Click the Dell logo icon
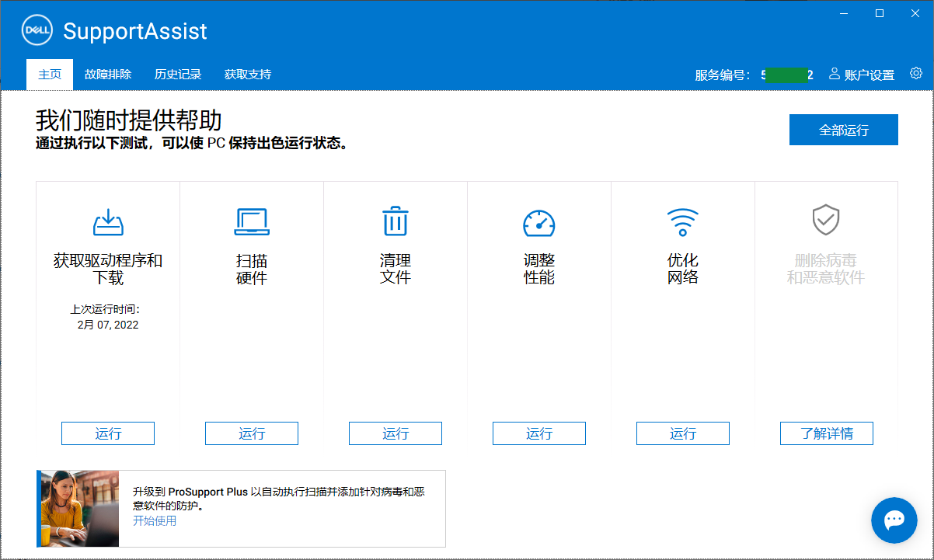Viewport: 934px width, 560px height. tap(36, 31)
